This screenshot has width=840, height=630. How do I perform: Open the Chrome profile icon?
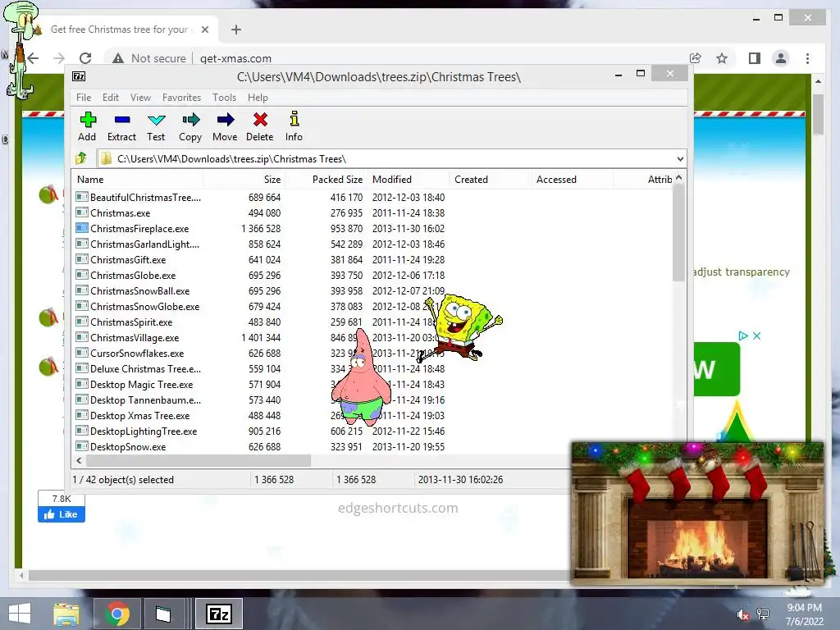[x=781, y=58]
